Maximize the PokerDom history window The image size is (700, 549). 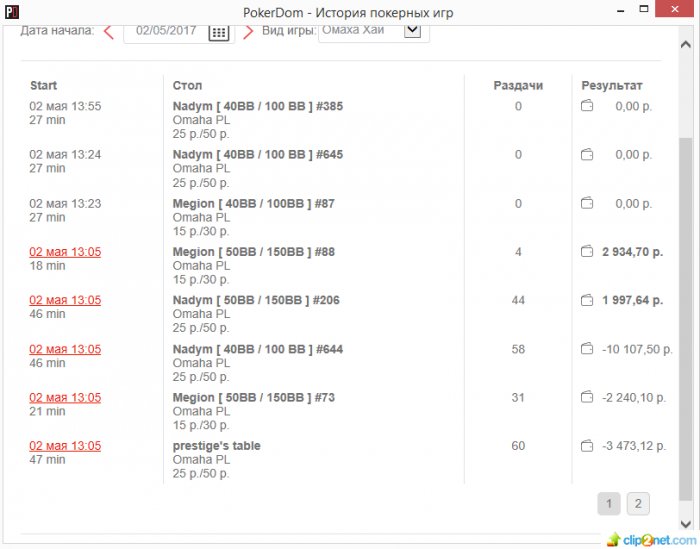pos(644,9)
